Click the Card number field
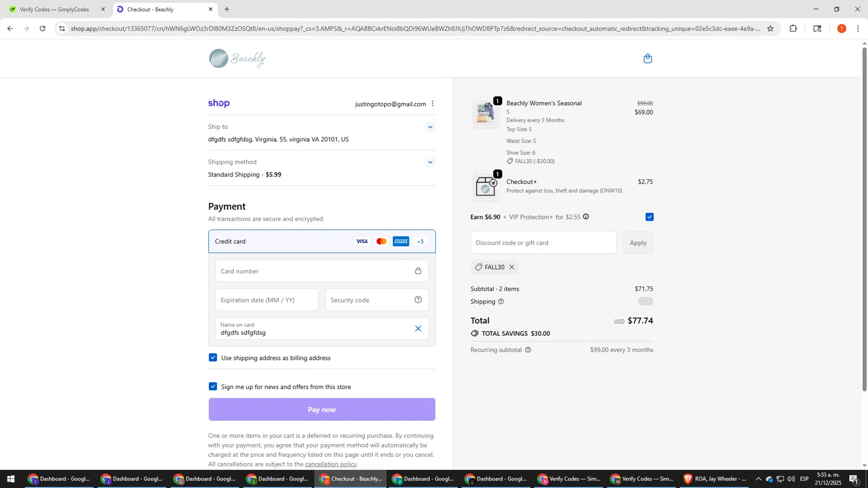 pyautogui.click(x=322, y=271)
